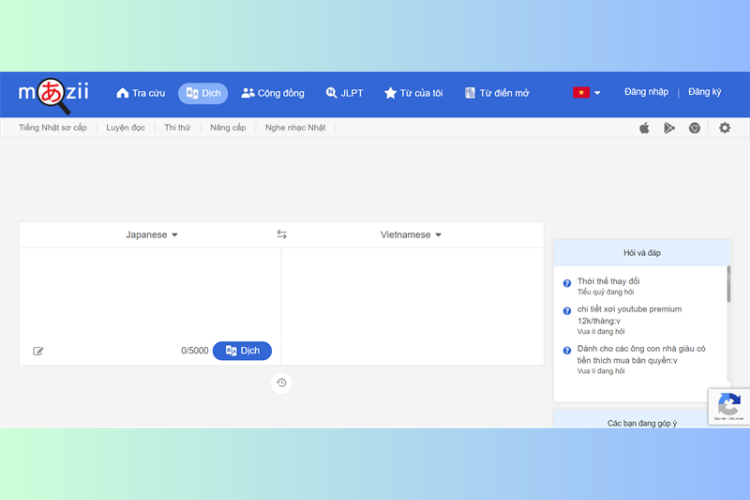Click the Vietnam flag icon
The height and width of the screenshot is (500, 750).
pos(581,92)
